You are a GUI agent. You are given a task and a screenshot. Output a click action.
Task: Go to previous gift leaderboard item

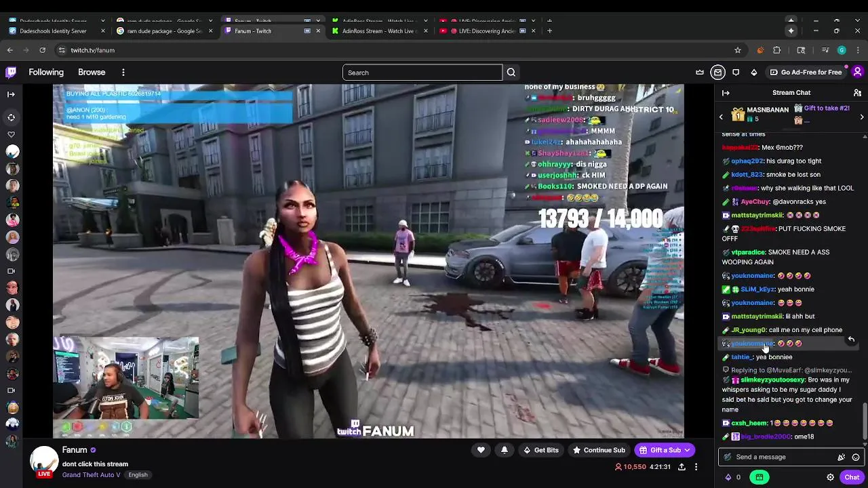[721, 117]
